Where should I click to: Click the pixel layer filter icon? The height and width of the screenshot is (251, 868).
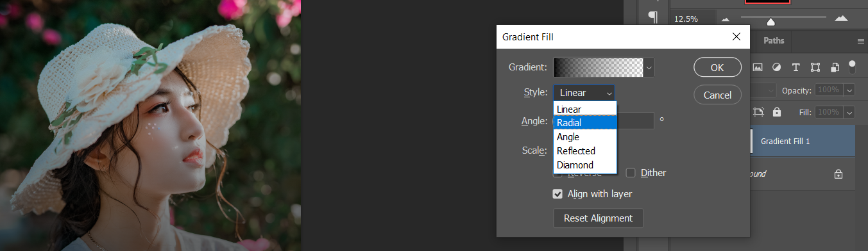coord(757,67)
